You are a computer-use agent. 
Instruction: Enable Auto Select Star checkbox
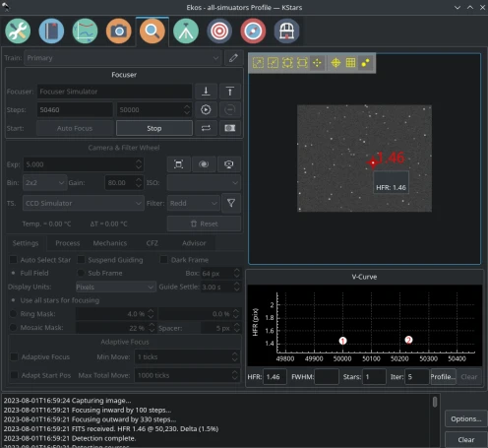(14, 260)
